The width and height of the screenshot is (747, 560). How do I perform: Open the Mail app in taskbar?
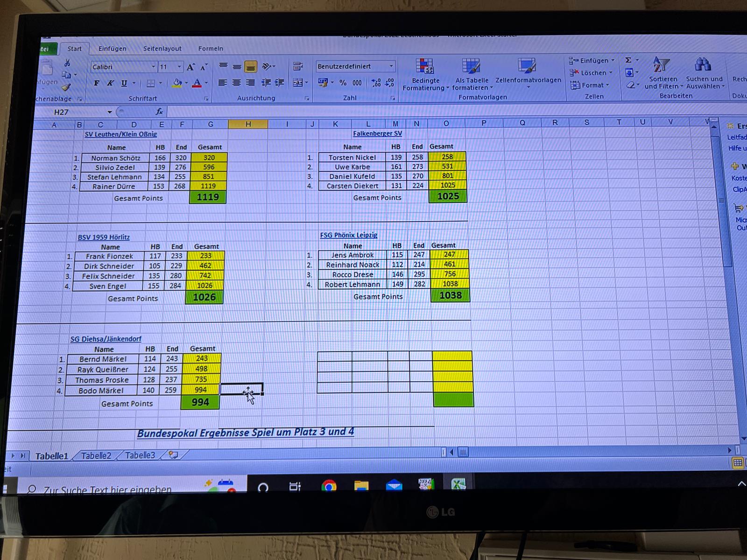394,485
